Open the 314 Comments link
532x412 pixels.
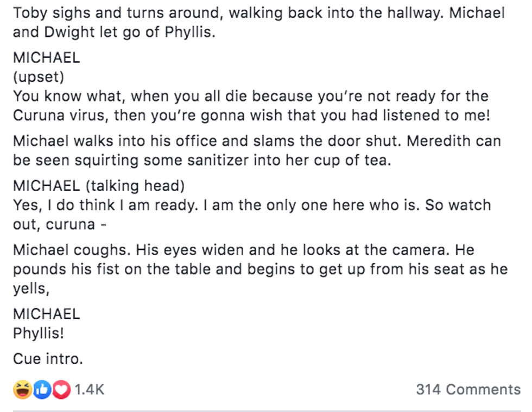point(468,390)
